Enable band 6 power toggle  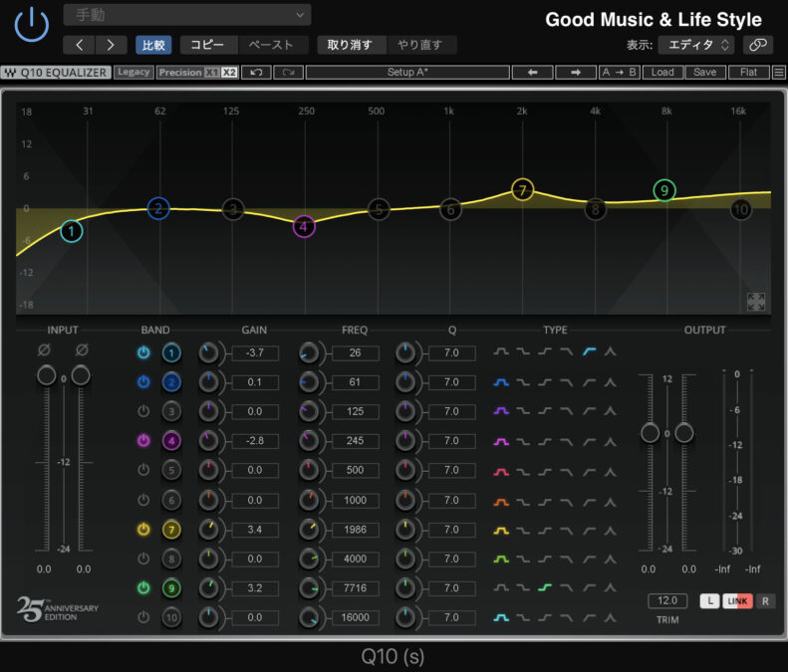143,500
